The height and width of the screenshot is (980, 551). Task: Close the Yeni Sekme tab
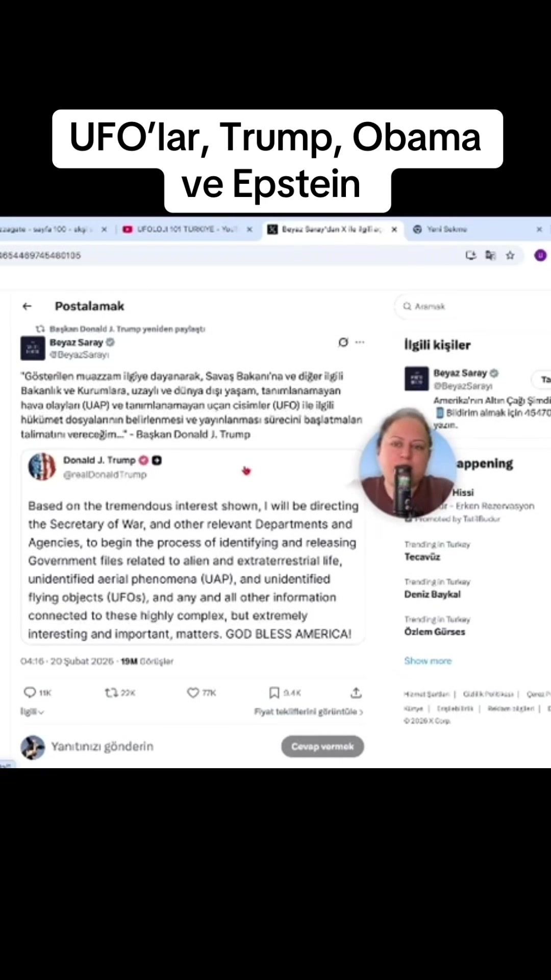(539, 230)
